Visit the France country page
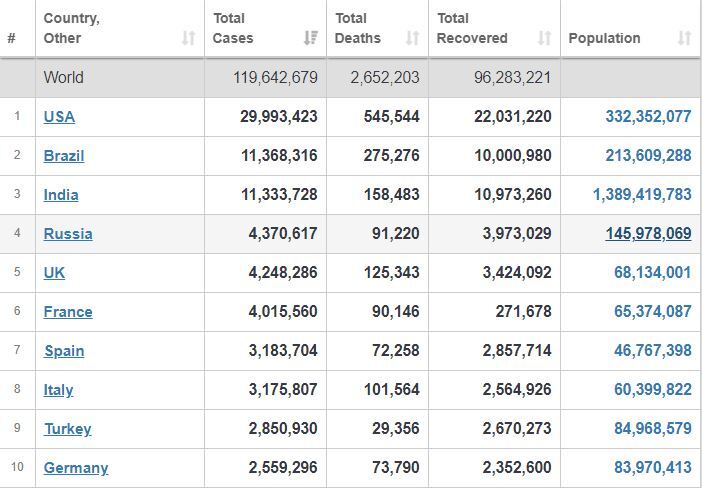 coord(68,312)
